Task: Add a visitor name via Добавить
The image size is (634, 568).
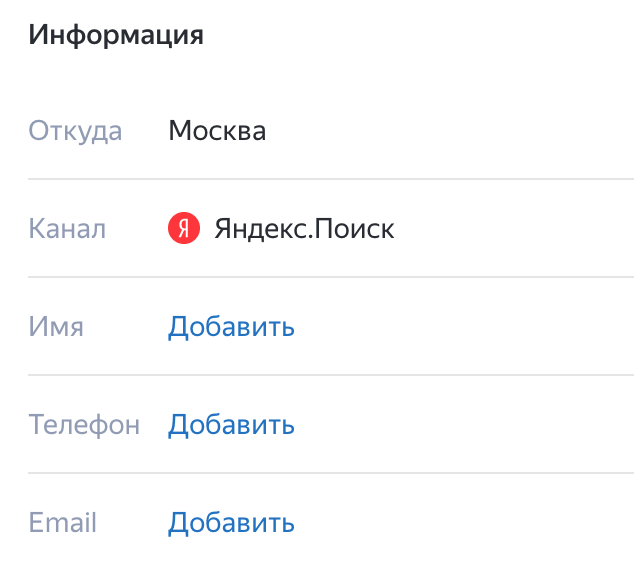Action: 231,327
